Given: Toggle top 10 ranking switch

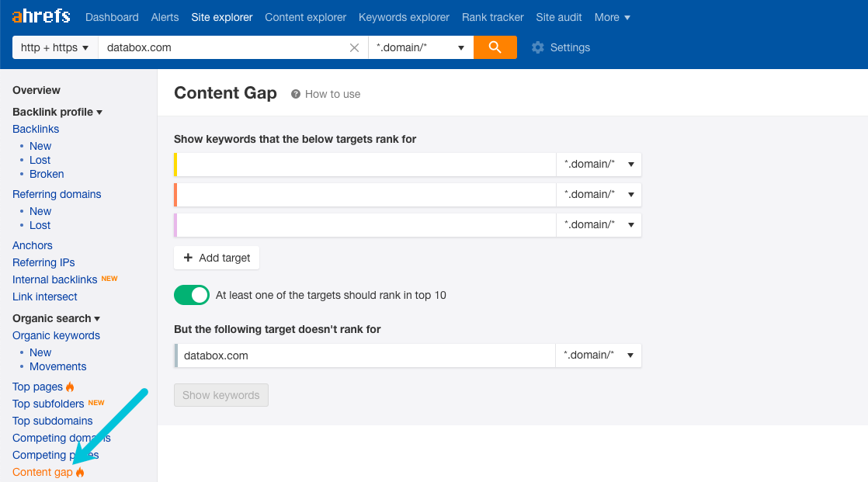Looking at the screenshot, I should tap(192, 295).
